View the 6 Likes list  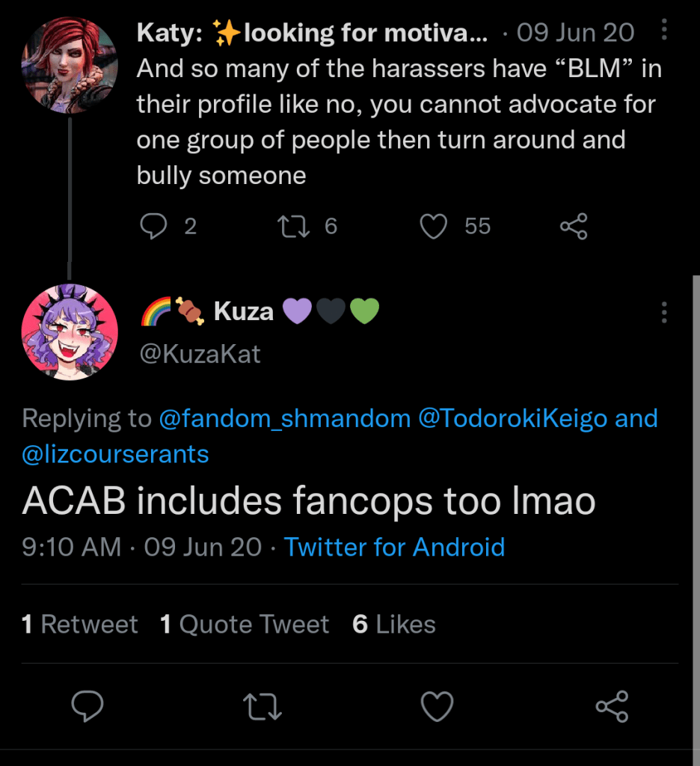(x=394, y=625)
